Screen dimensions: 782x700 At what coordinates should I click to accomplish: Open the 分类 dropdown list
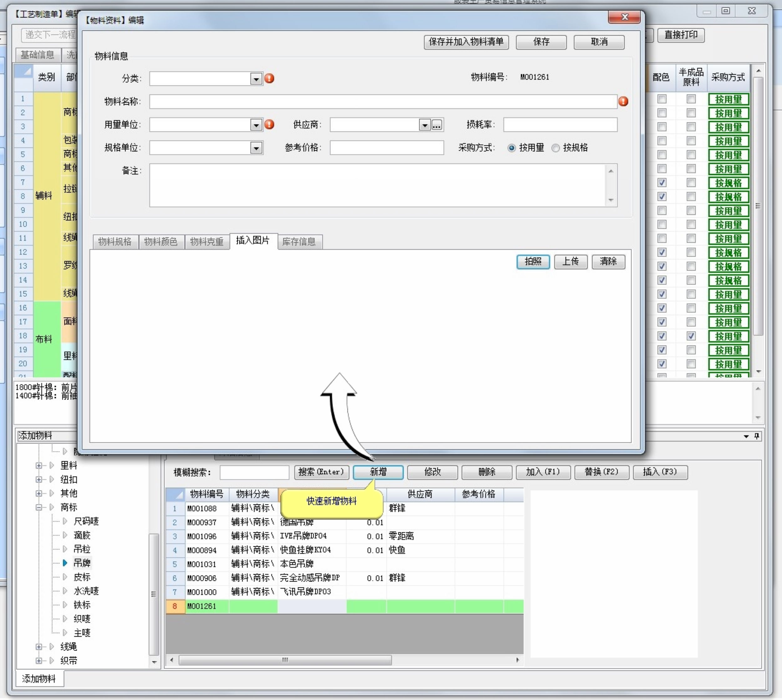coord(256,79)
